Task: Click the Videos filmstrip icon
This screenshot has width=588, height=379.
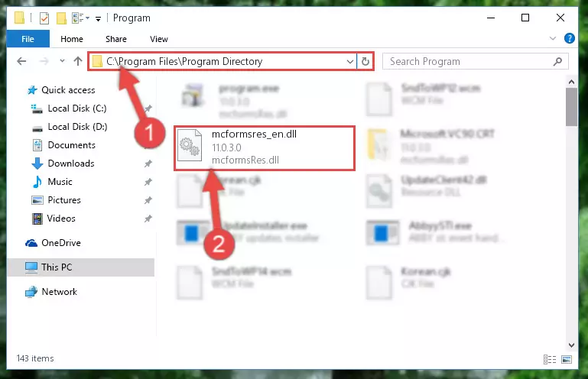Action: point(37,219)
